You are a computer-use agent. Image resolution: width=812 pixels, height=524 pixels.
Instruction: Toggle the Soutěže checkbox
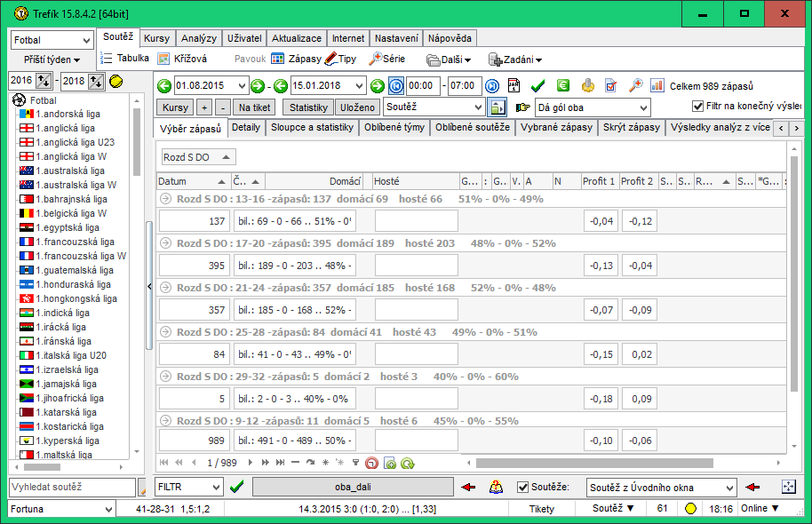click(523, 487)
